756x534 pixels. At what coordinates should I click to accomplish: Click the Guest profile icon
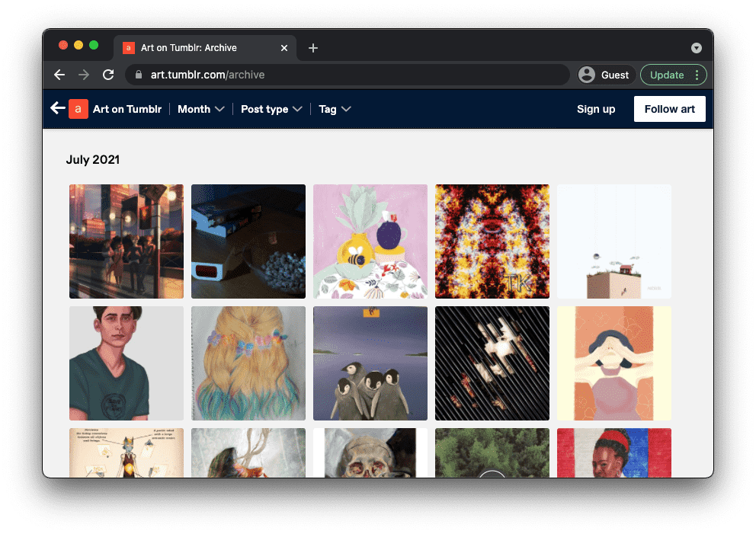[587, 75]
